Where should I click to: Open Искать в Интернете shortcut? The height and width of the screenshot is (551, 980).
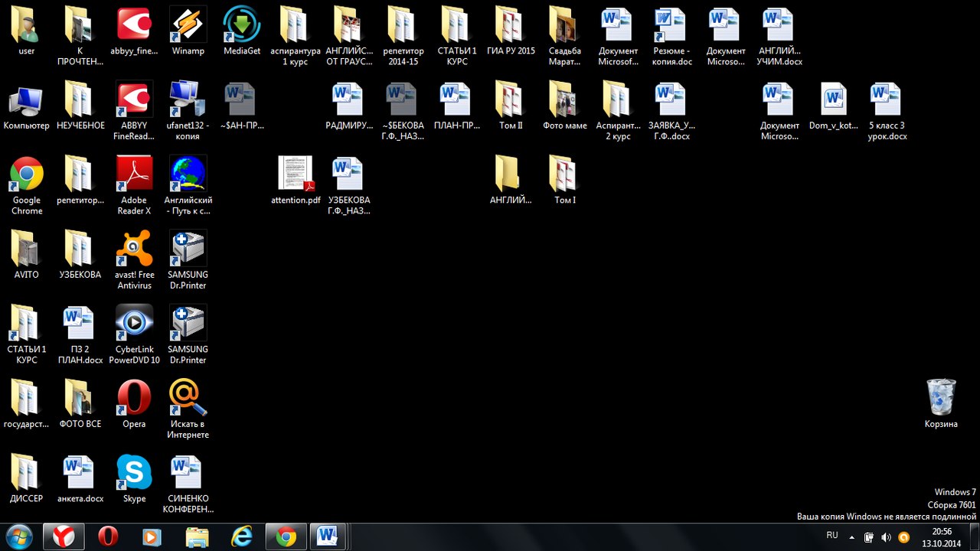pos(188,408)
